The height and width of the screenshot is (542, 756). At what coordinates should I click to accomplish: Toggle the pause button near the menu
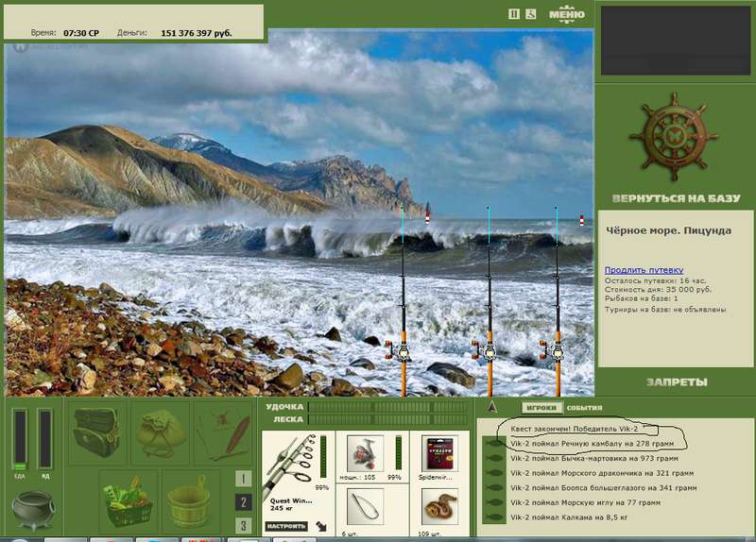point(514,14)
